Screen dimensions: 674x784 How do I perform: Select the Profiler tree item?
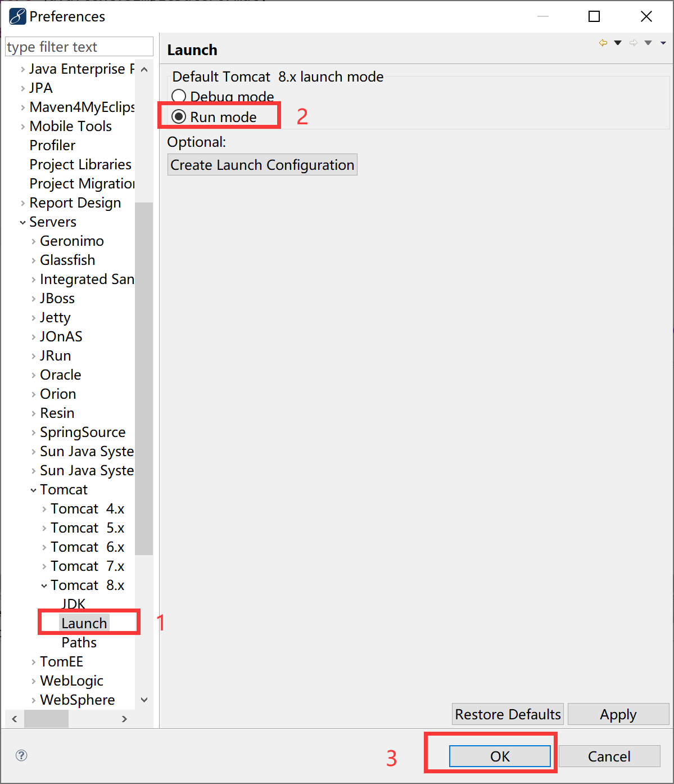pyautogui.click(x=52, y=145)
